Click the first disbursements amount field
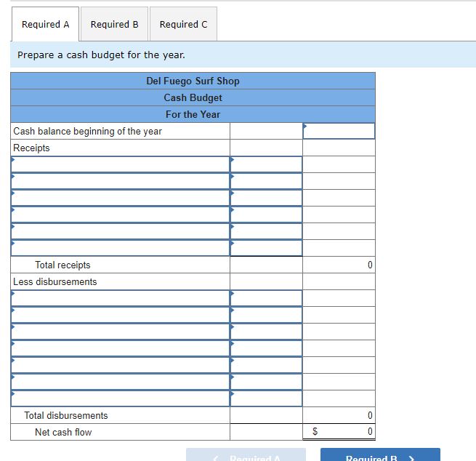The image size is (476, 461). tap(266, 298)
